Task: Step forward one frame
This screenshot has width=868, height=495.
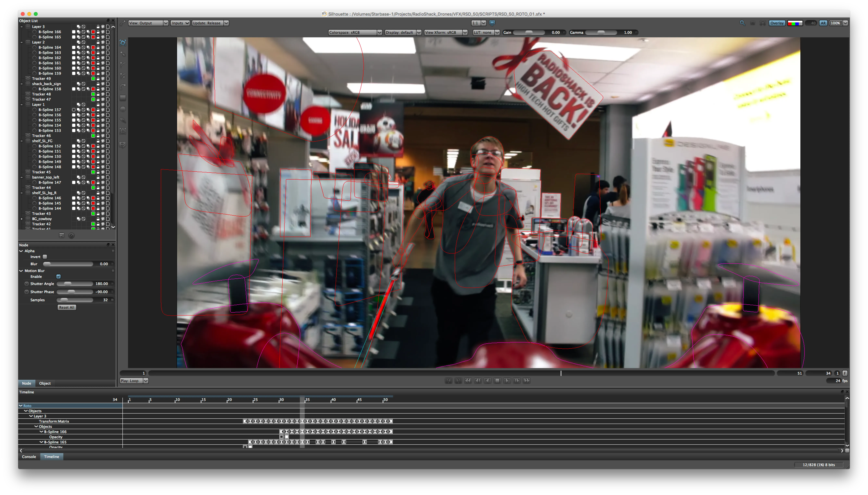Action: (x=517, y=381)
